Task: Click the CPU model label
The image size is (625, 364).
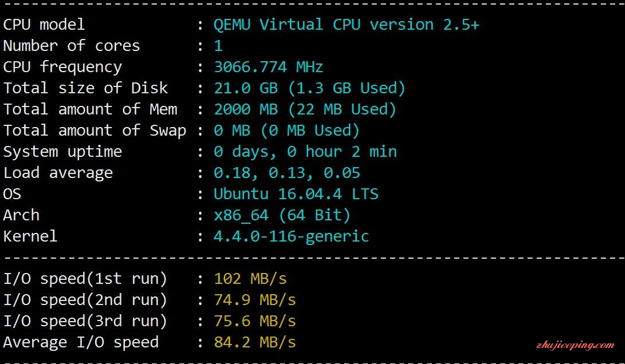Action: 44,25
